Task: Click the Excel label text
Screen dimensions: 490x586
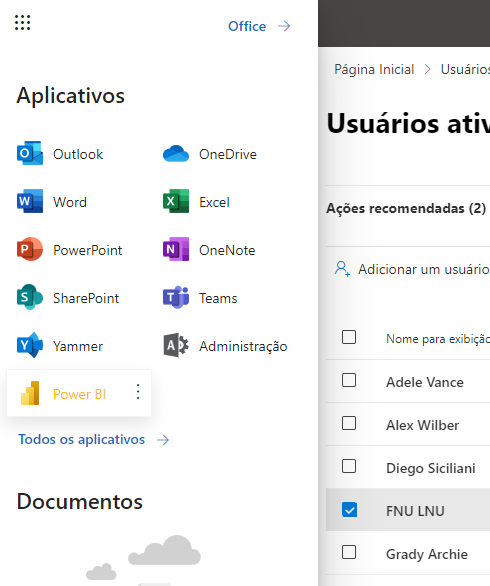Action: [x=214, y=202]
